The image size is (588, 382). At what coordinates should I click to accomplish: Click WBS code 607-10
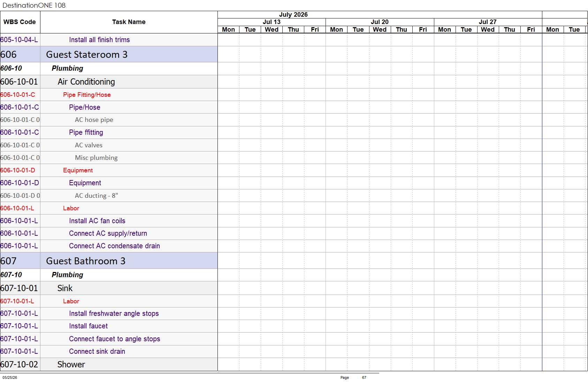coord(11,275)
